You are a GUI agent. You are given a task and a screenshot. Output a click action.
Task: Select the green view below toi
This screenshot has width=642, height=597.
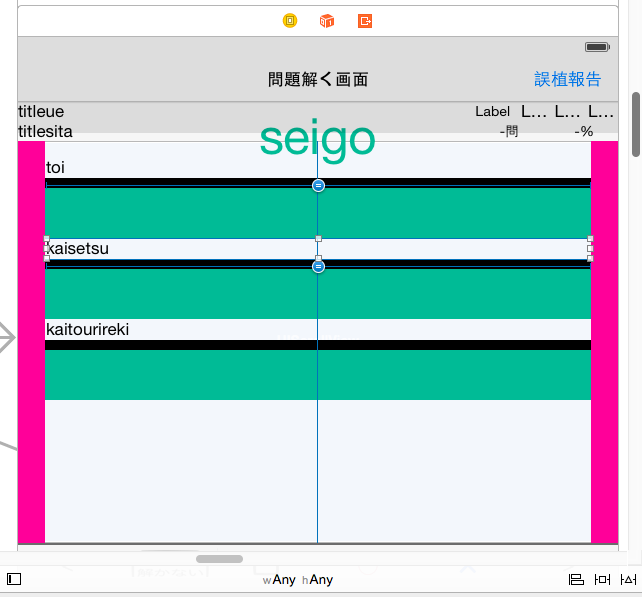coord(318,213)
